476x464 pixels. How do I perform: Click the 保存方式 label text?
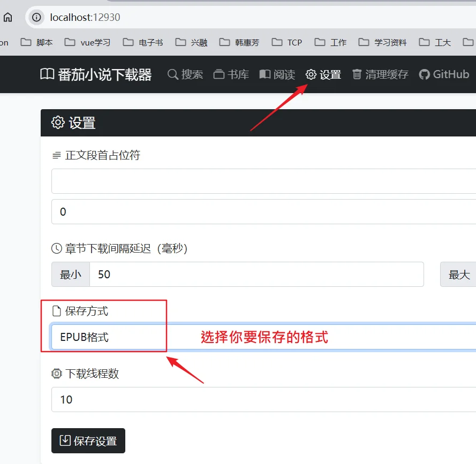coord(87,311)
